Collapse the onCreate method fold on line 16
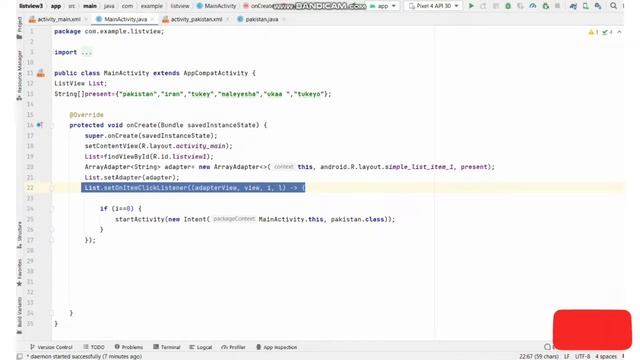Viewport: 640px width, 360px height. click(x=52, y=125)
